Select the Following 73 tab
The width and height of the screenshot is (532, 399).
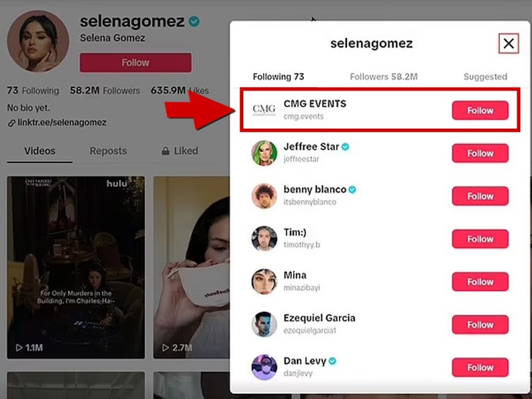[x=278, y=77]
